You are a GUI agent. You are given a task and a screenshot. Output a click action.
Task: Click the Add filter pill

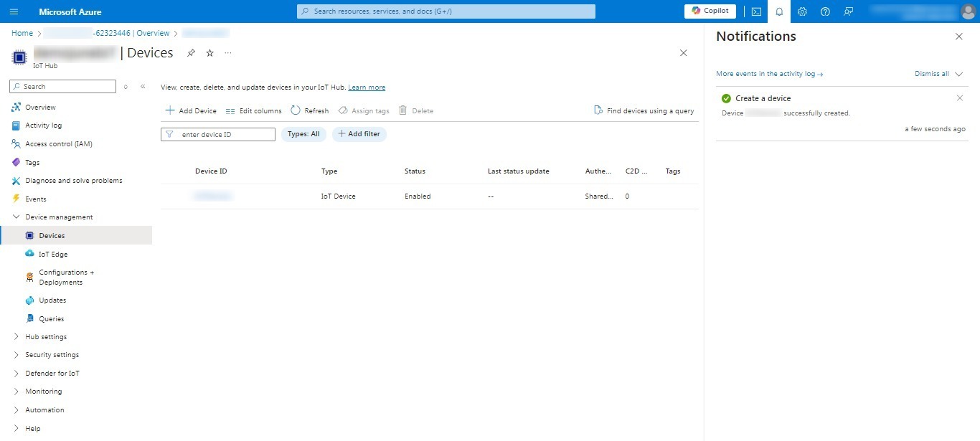coord(359,134)
